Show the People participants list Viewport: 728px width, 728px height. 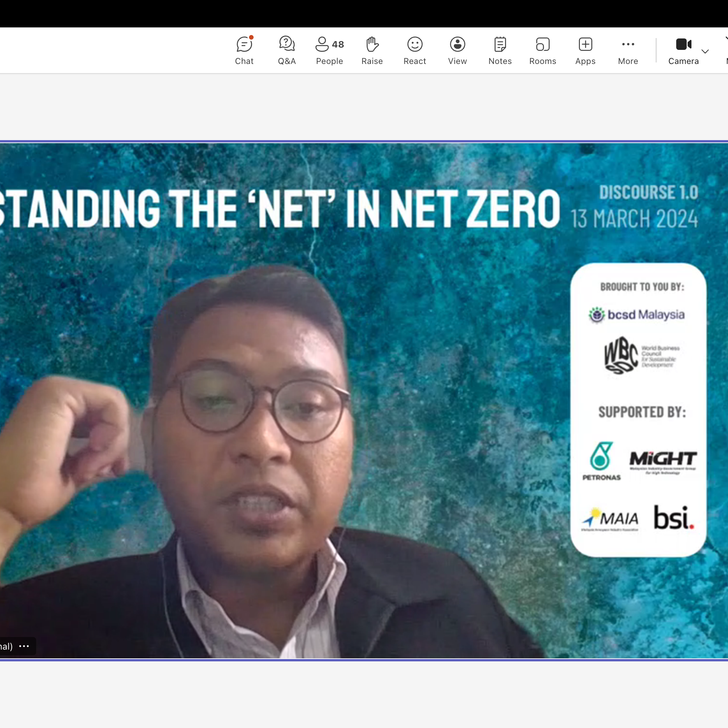[329, 50]
